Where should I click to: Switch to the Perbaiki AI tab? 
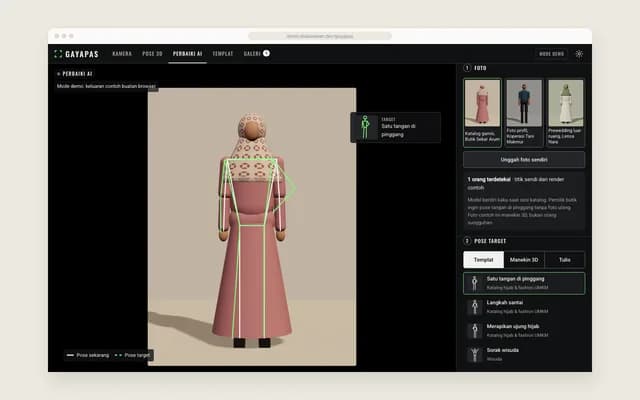click(x=187, y=53)
